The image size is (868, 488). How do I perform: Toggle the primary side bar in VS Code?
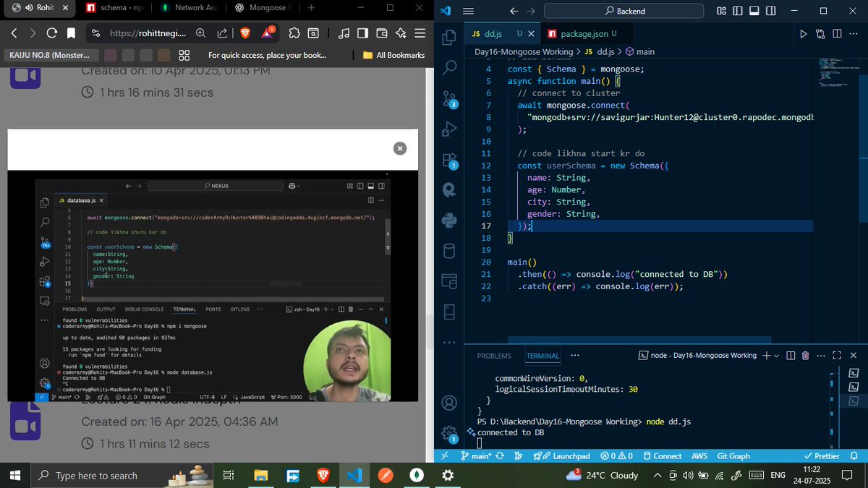click(x=737, y=11)
